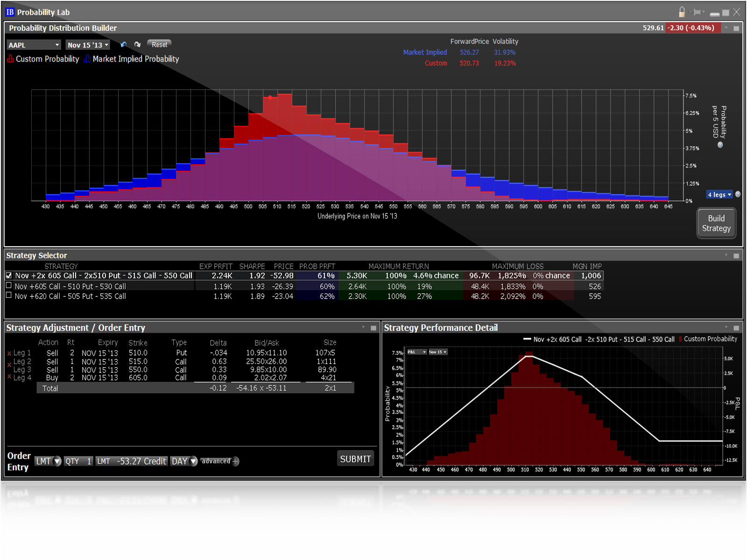Uncheck the Nov +2x 605 Call strategy checkbox
Viewport: 747px width, 560px height.
[x=9, y=275]
